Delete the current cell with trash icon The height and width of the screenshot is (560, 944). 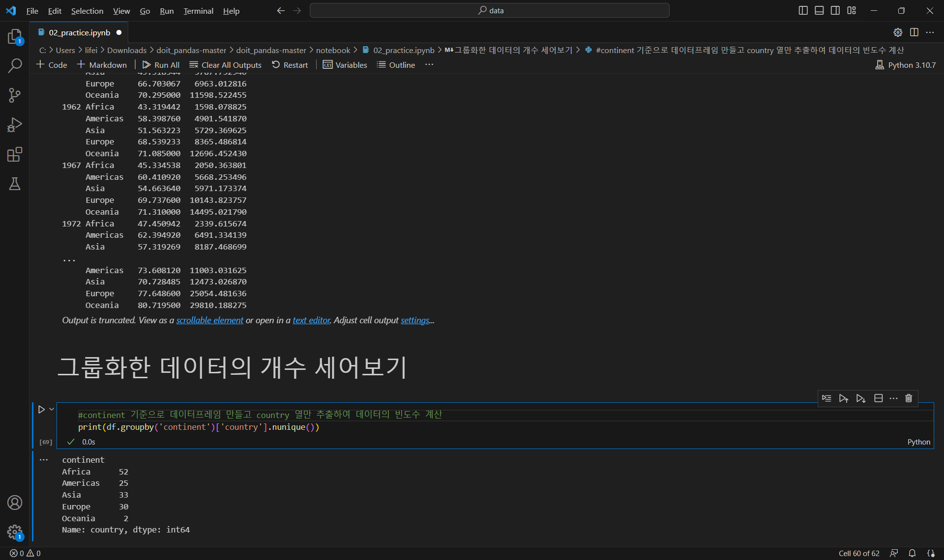point(909,398)
